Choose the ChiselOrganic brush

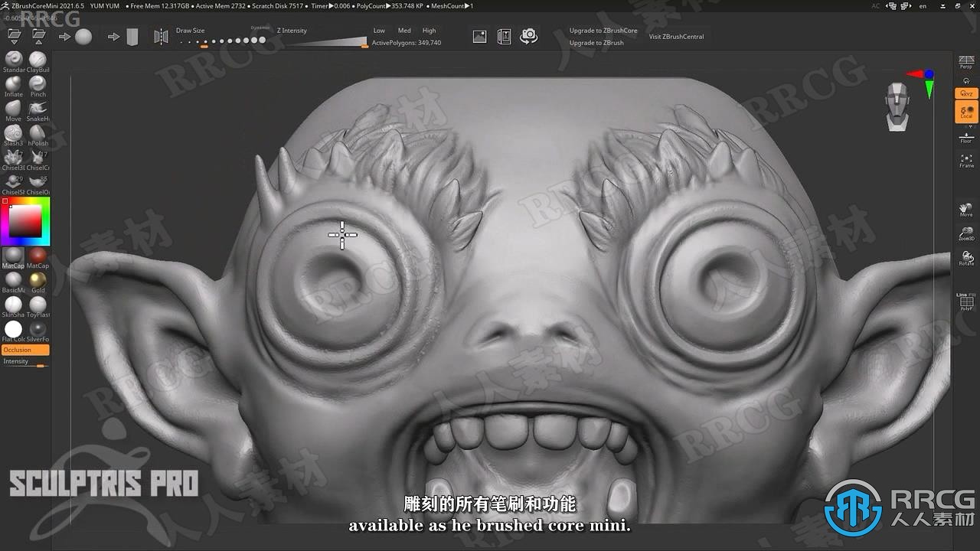point(38,185)
